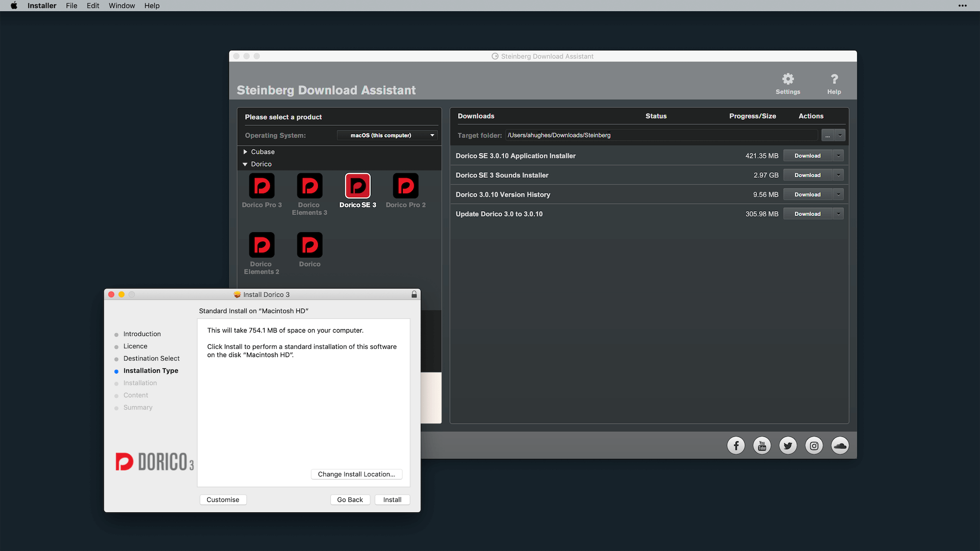Viewport: 980px width, 551px height.
Task: Download Dorico SE 3 Sounds Installer
Action: (x=808, y=175)
